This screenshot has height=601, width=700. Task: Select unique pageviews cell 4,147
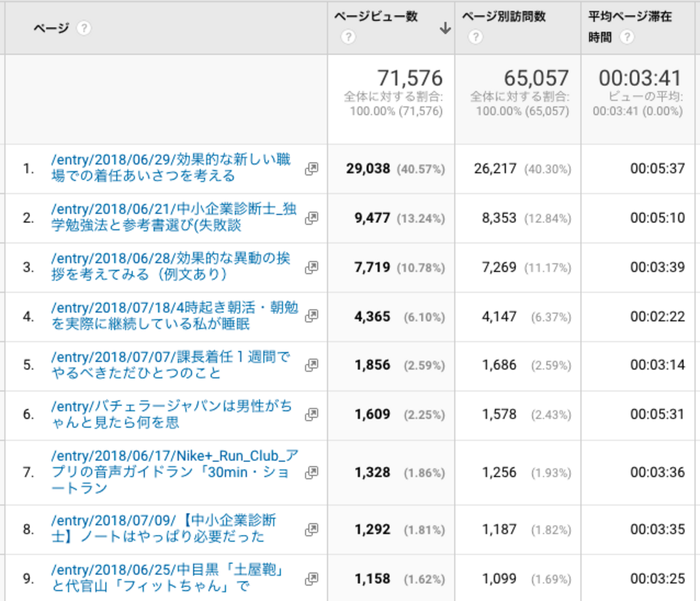tap(499, 316)
